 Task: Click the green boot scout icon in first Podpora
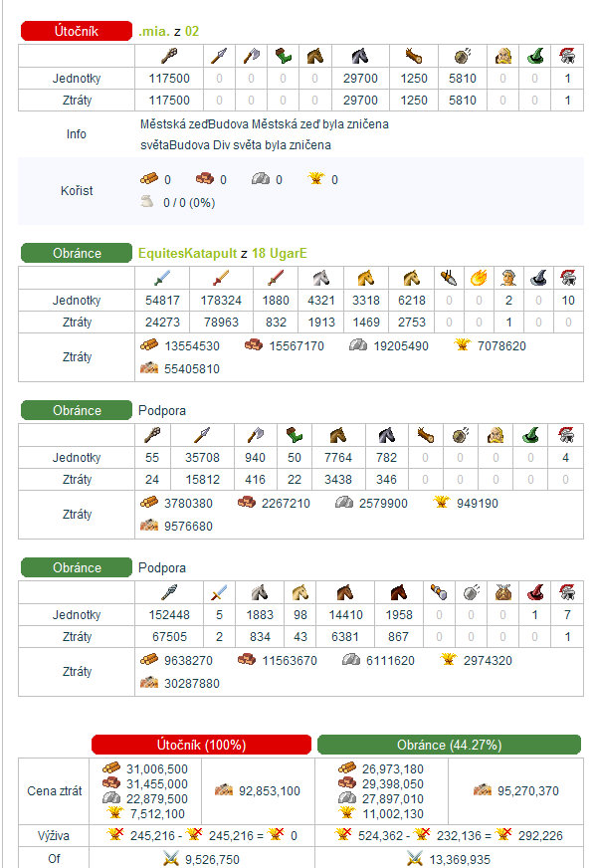[x=294, y=435]
